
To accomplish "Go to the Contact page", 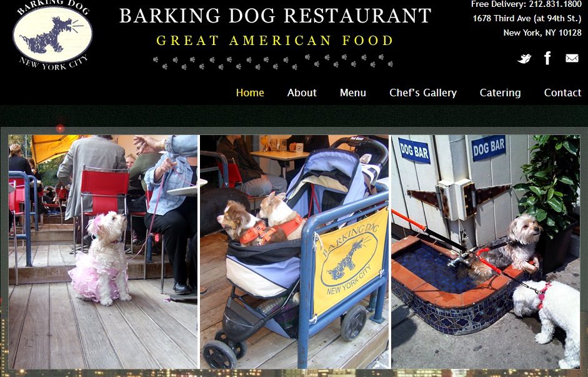I will click(562, 93).
